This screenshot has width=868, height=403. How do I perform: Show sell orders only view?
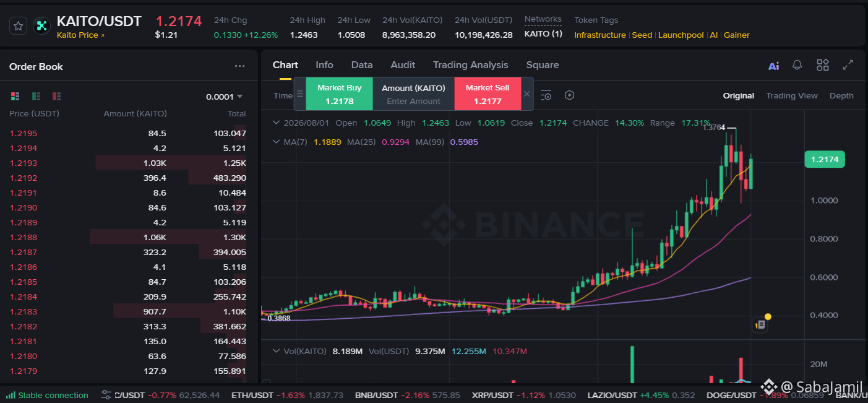[x=56, y=96]
